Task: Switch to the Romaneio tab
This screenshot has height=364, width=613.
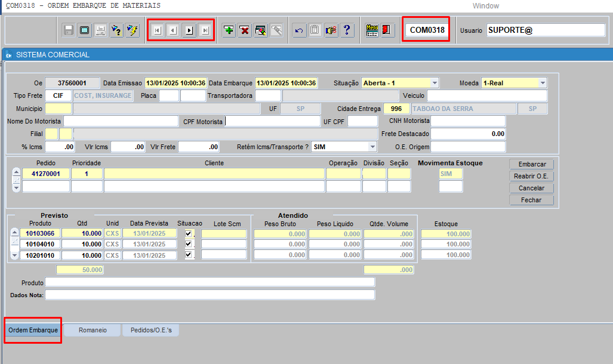Action: [93, 330]
